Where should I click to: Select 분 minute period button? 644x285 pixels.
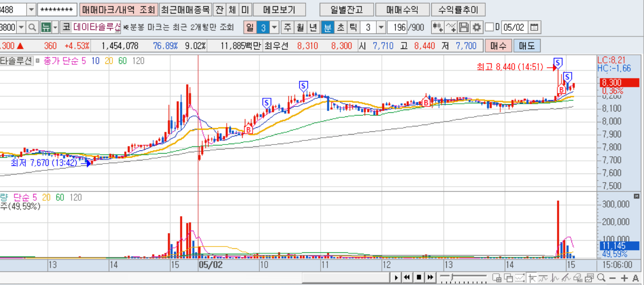[327, 27]
